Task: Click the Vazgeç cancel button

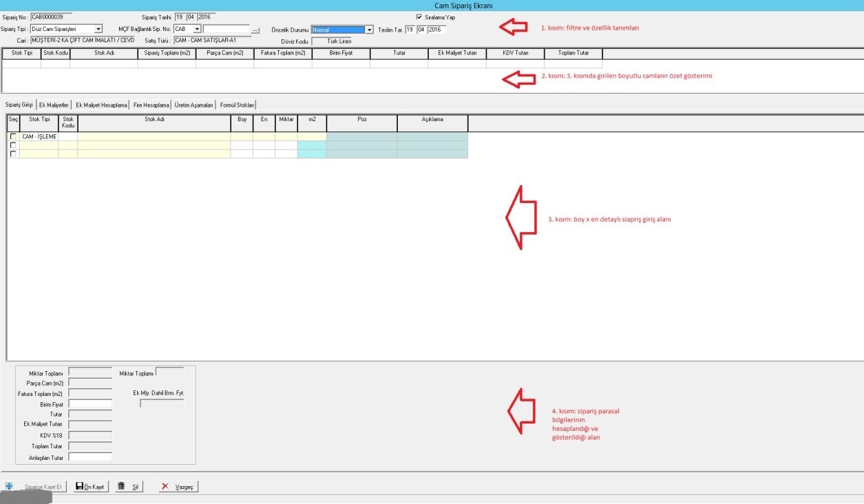Action: (x=178, y=486)
